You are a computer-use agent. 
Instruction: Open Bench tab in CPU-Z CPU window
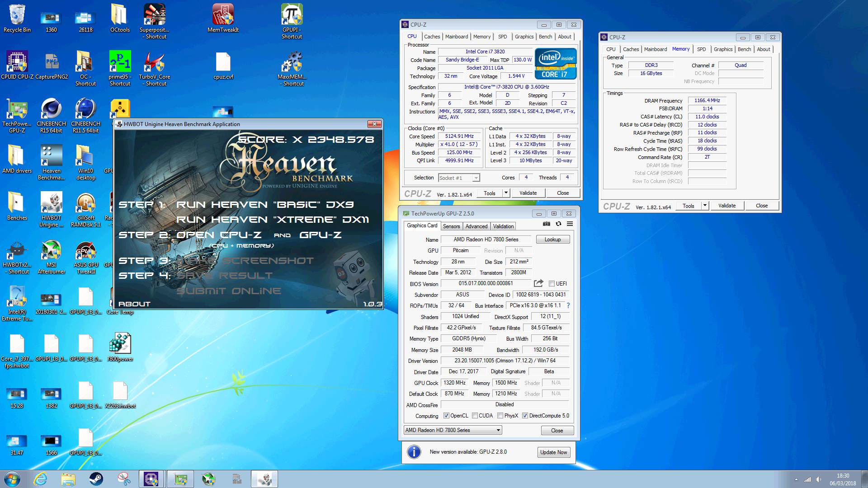[x=545, y=37]
